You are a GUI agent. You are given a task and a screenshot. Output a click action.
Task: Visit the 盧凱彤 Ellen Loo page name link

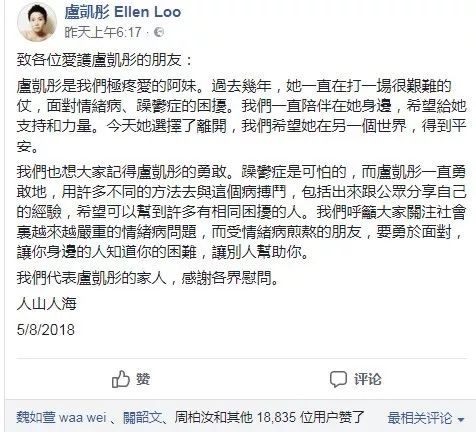pos(123,12)
